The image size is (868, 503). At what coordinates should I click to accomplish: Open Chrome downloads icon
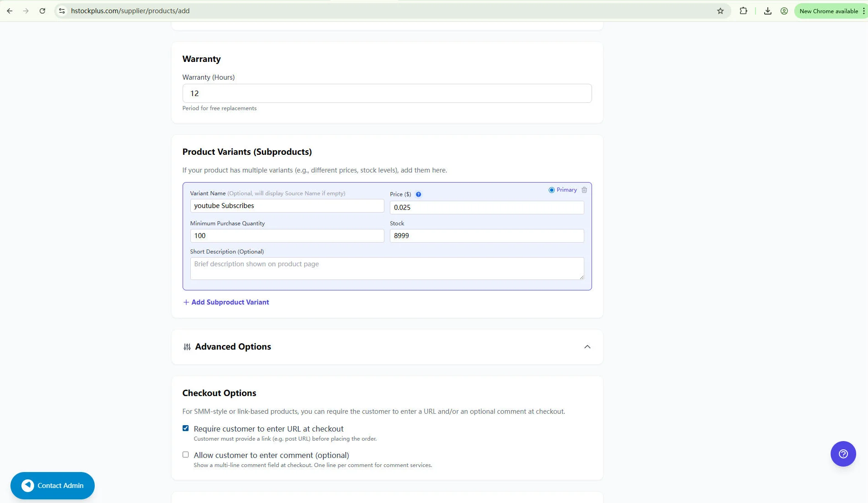tap(767, 11)
